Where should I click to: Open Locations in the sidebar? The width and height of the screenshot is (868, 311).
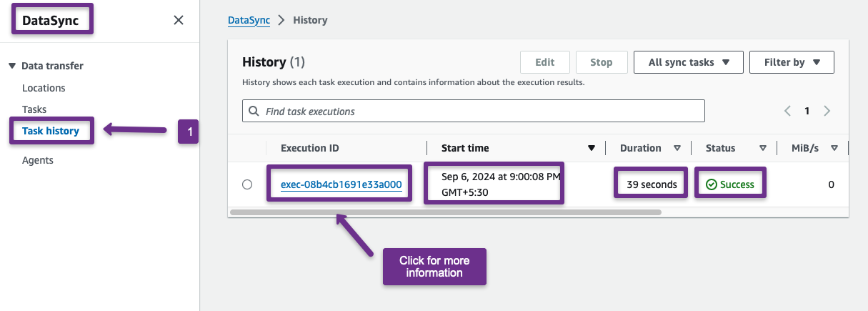click(44, 88)
